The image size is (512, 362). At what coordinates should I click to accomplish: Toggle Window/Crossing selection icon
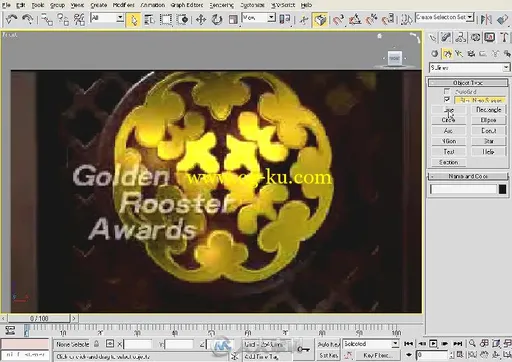tap(182, 20)
